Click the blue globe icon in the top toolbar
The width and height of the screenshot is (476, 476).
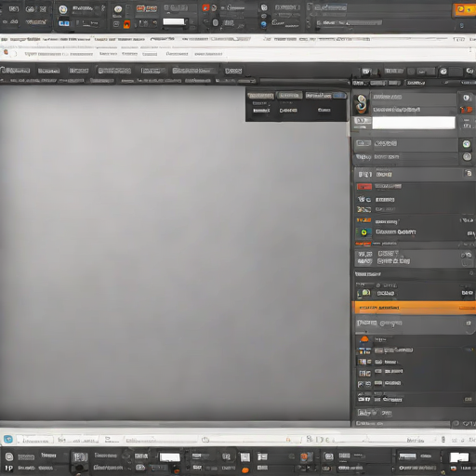tap(263, 24)
